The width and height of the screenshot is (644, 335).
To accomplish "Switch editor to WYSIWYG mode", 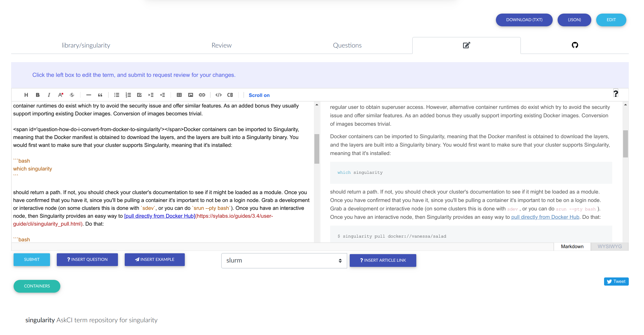I will coord(609,246).
